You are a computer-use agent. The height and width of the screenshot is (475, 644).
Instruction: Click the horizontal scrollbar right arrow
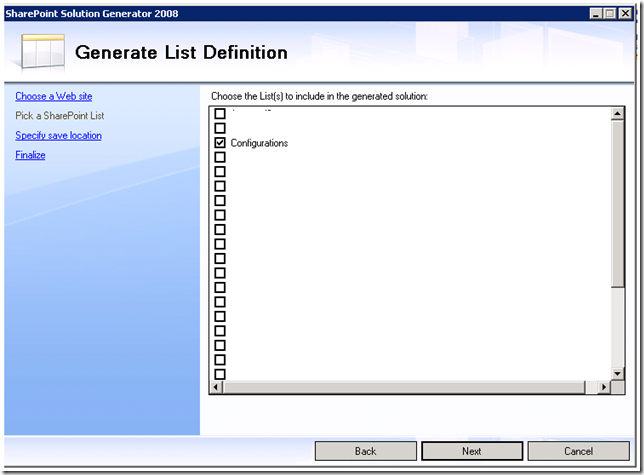click(604, 387)
